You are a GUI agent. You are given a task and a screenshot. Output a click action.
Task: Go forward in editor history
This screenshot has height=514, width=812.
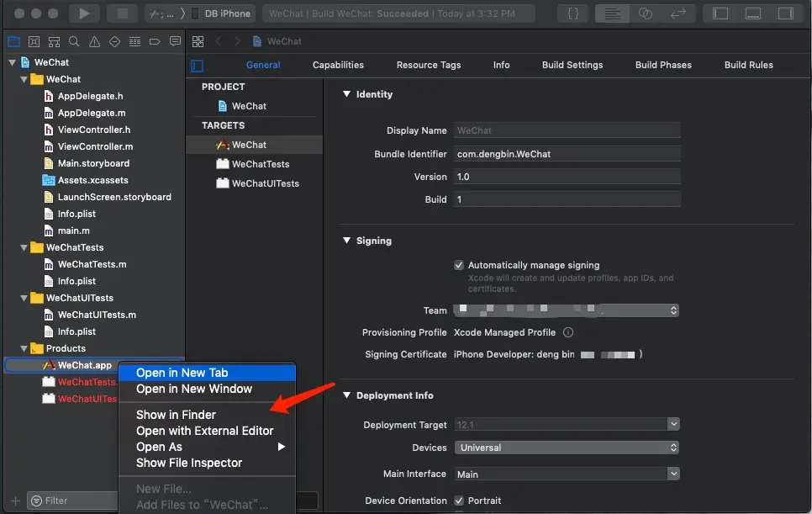pos(237,41)
